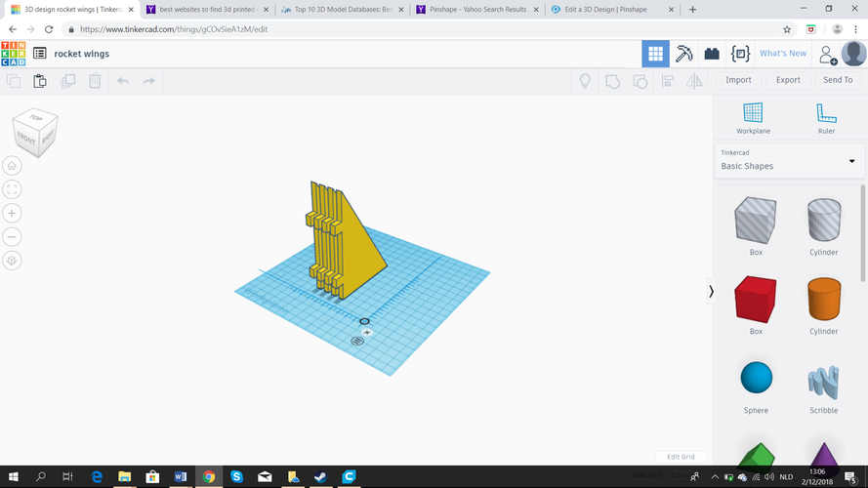Open Word from the taskbar

point(181,476)
